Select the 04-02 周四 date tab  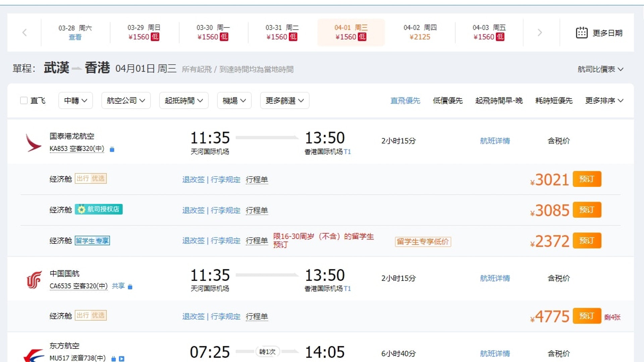pyautogui.click(x=420, y=33)
